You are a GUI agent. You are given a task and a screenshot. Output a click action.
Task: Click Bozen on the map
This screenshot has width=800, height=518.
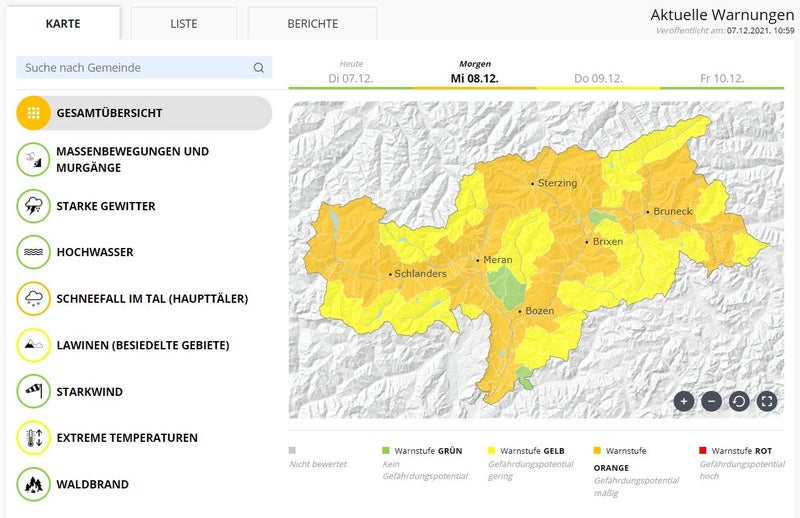tap(537, 311)
